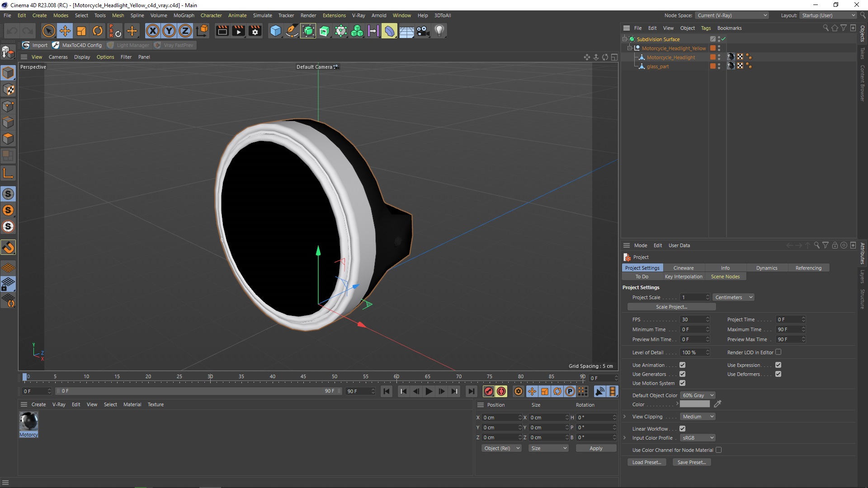Open the MoGraph menu

tap(184, 15)
